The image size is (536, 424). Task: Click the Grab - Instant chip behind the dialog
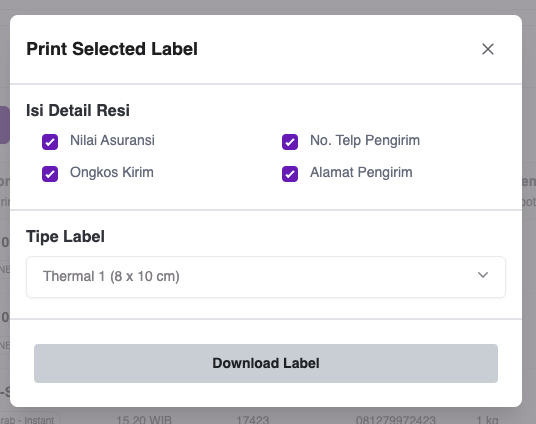29,419
